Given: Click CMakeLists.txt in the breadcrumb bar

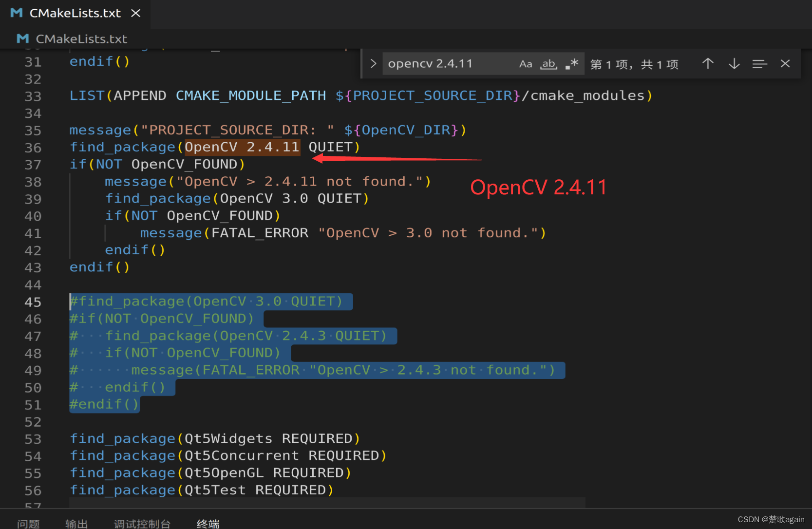Looking at the screenshot, I should pos(81,39).
